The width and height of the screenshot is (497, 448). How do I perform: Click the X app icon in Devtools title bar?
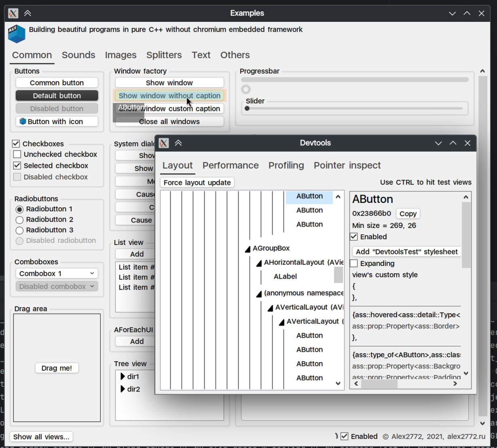[x=163, y=143]
